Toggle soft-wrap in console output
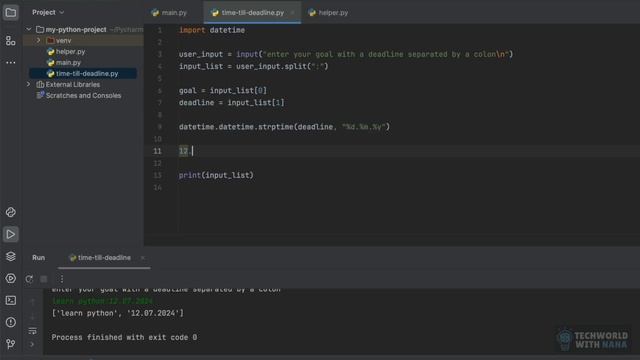This screenshot has width=640, height=360. [x=32, y=331]
